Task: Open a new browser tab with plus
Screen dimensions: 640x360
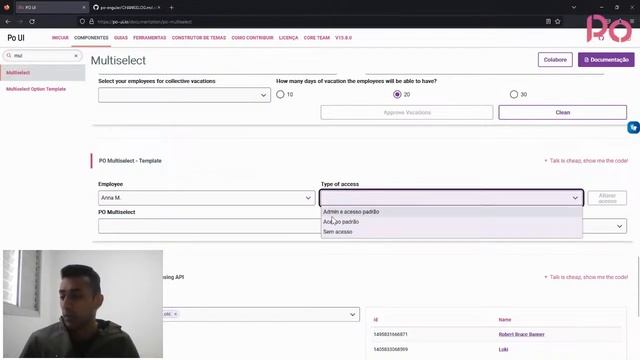Action: coord(171,7)
